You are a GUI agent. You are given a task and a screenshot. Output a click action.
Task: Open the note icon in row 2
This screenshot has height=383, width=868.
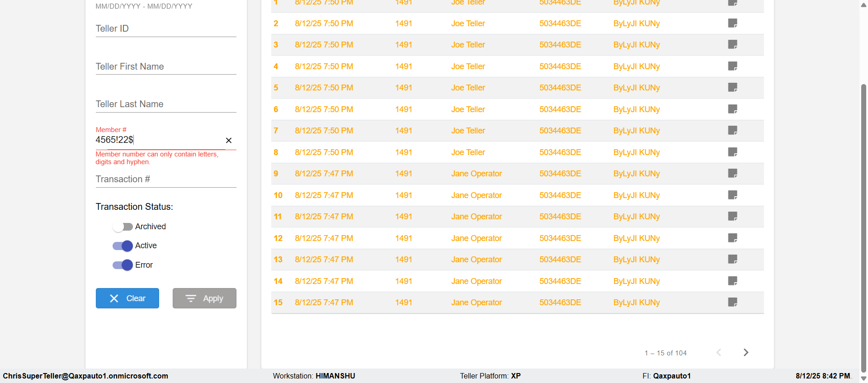pos(732,23)
